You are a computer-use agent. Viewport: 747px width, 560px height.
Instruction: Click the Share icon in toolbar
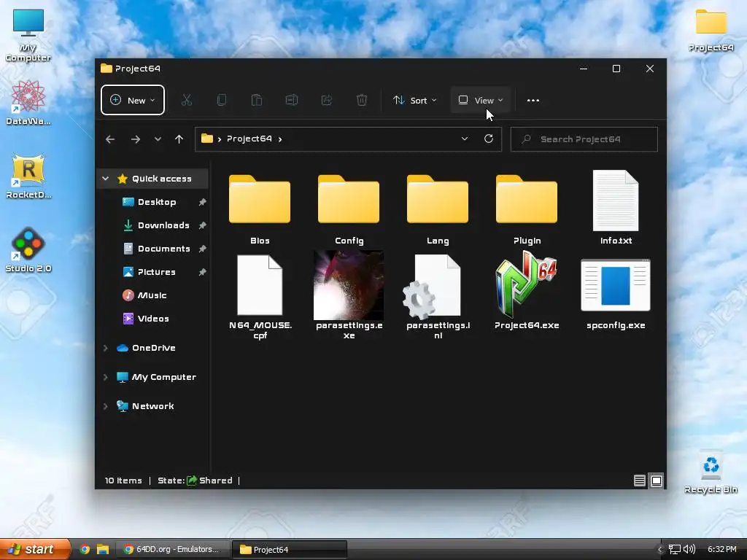[x=327, y=100]
